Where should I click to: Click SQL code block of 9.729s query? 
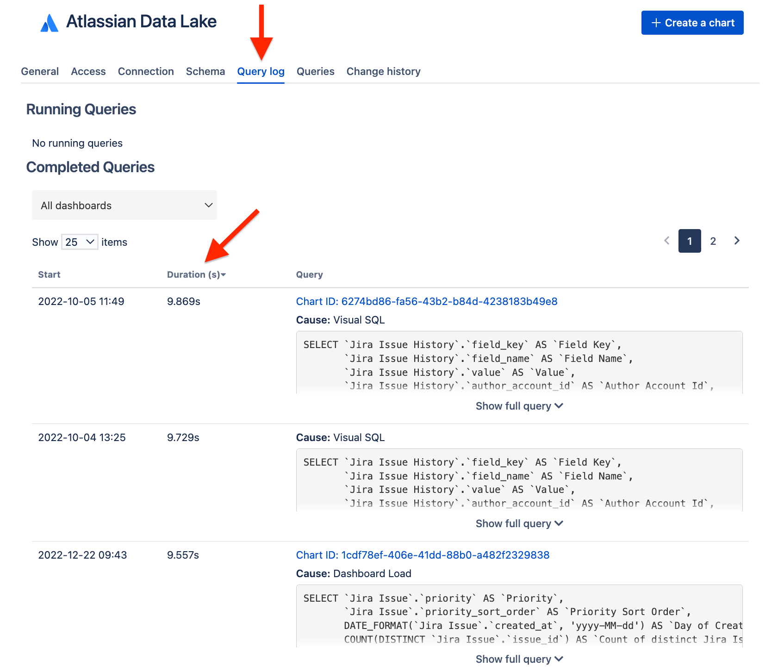[x=519, y=480]
